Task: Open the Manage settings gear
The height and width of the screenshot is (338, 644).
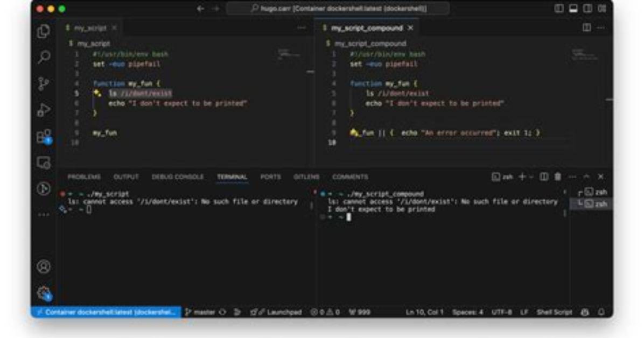Action: pos(44,293)
